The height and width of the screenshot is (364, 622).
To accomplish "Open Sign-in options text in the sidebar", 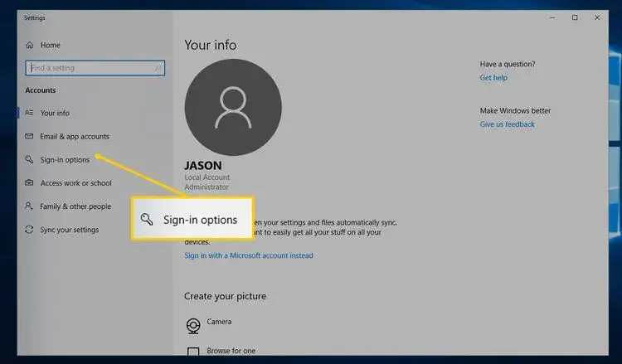I will (65, 159).
